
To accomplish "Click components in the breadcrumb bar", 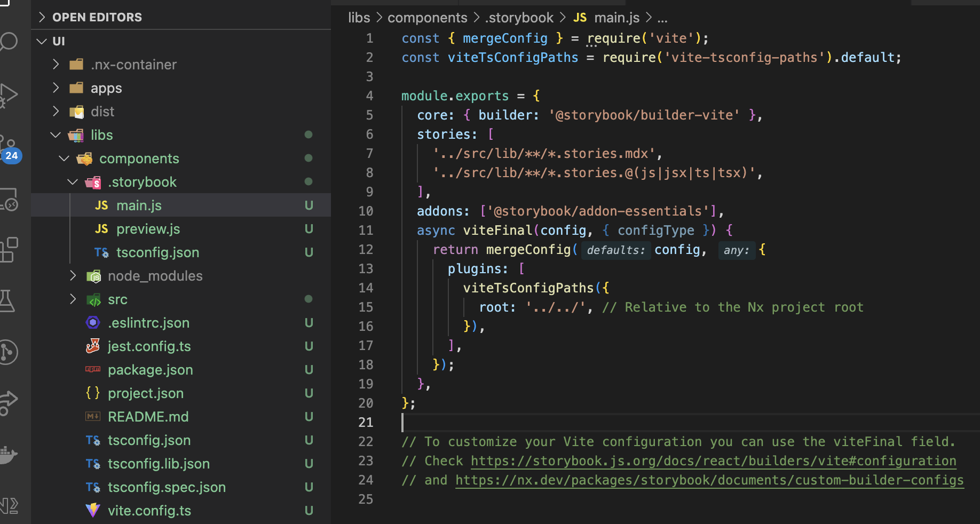I will (x=427, y=17).
